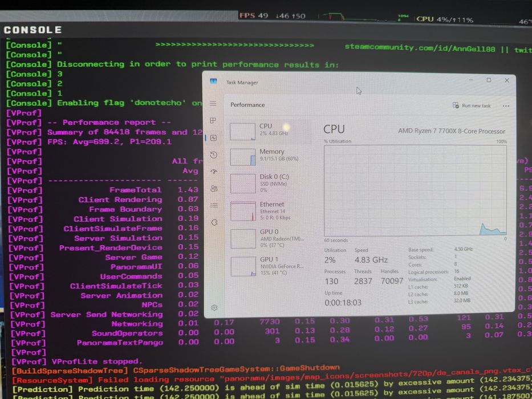Click 'VProfLite stopped.' console line
This screenshot has width=532, height=399.
[x=97, y=361]
